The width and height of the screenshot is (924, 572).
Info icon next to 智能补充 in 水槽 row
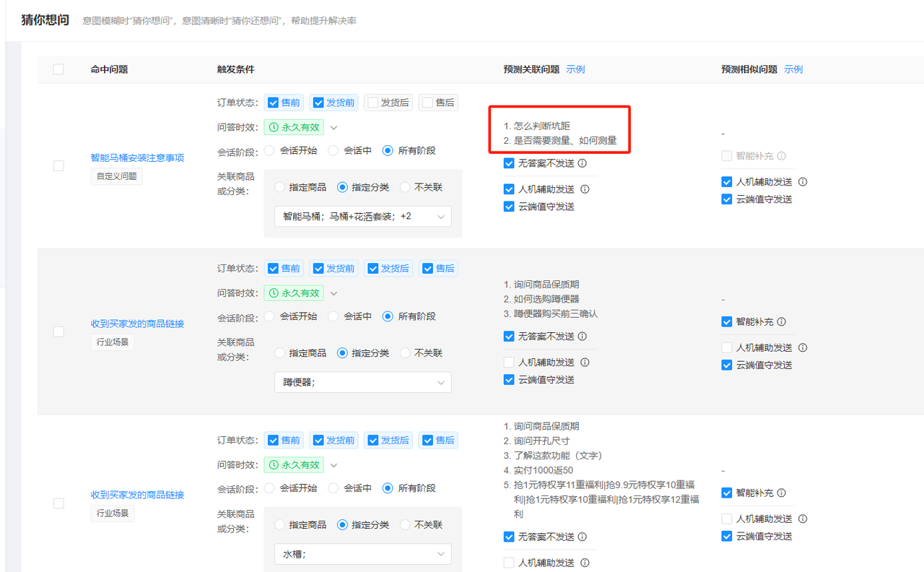(x=781, y=493)
